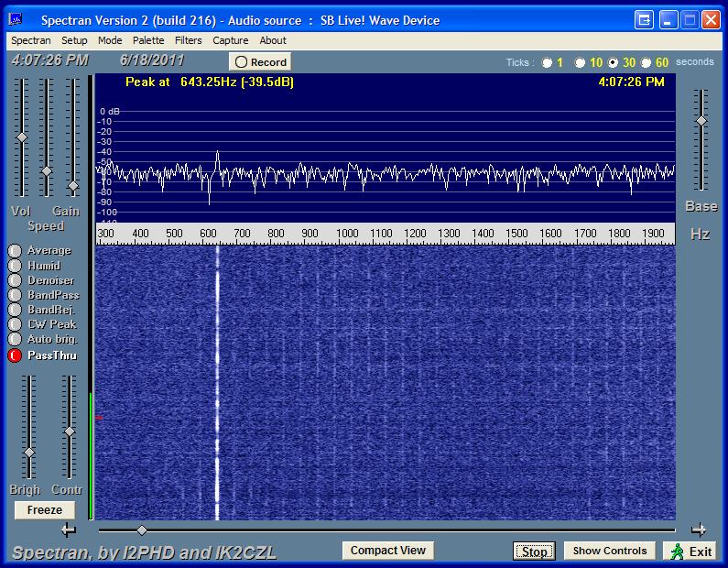The height and width of the screenshot is (568, 728).
Task: Click the Stop button
Action: 534,552
